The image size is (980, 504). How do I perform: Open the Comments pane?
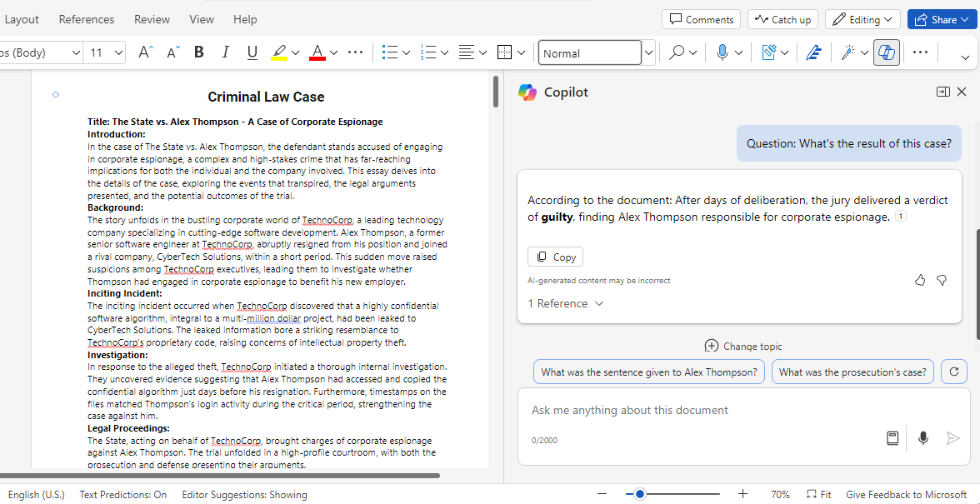pos(702,19)
